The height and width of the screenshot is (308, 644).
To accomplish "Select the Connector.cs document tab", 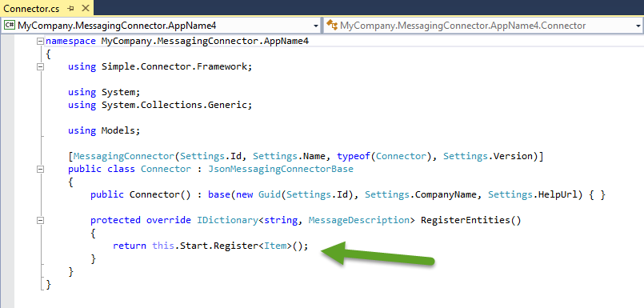I will coord(31,8).
